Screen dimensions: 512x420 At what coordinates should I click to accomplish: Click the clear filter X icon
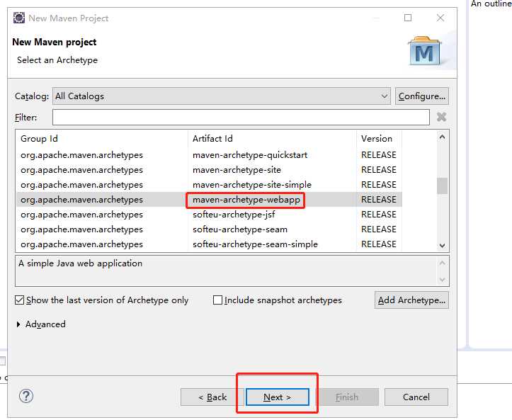coord(441,117)
